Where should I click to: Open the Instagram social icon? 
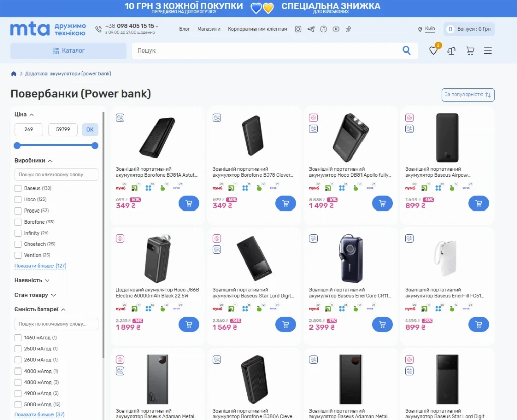(x=298, y=29)
